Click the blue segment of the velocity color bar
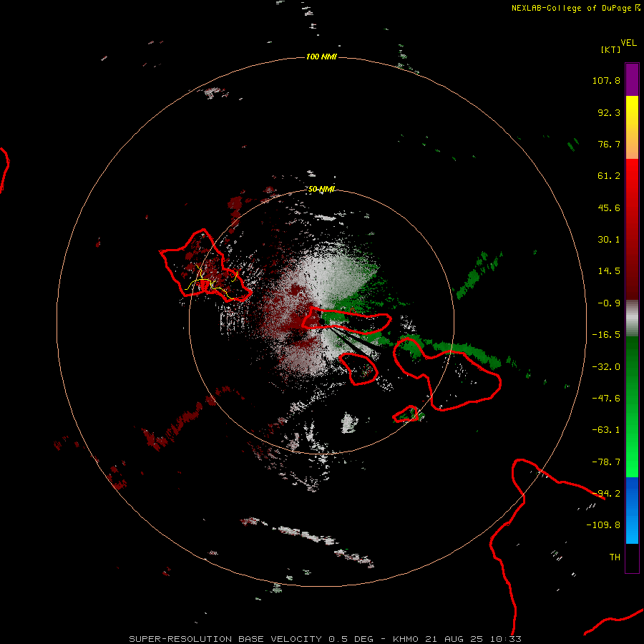The width and height of the screenshot is (644, 644). coord(632,510)
